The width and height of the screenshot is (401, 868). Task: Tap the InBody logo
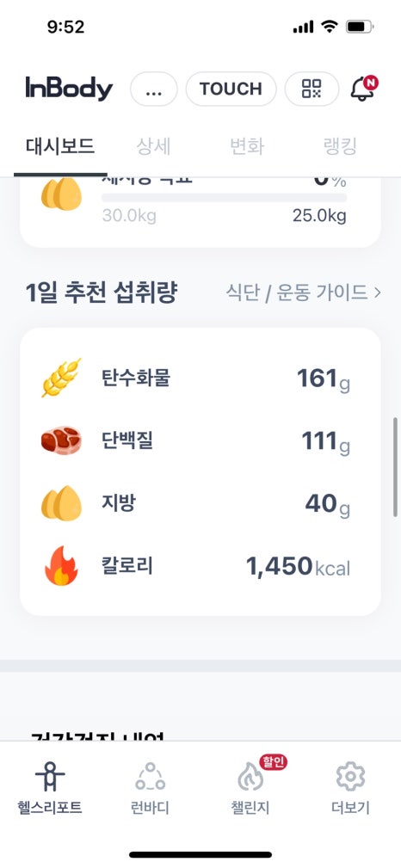69,89
